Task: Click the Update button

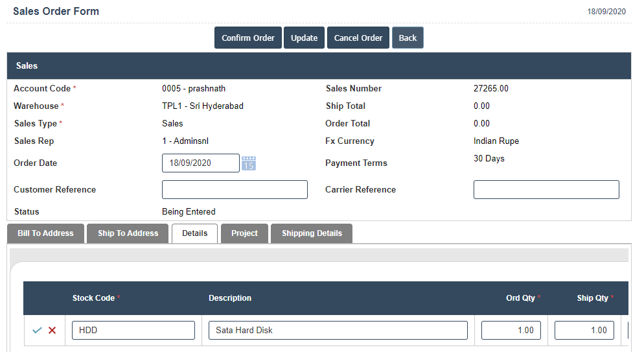Action: [x=304, y=38]
